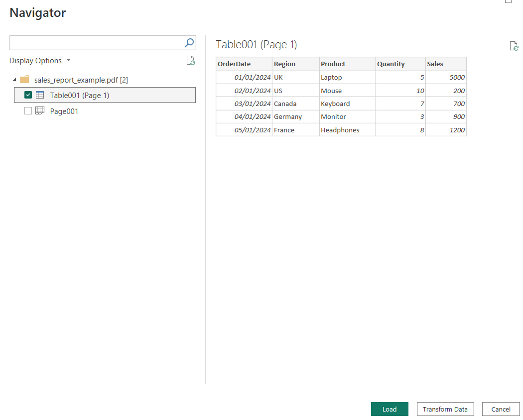
Task: Click the preview refresh icon
Action: tap(514, 46)
